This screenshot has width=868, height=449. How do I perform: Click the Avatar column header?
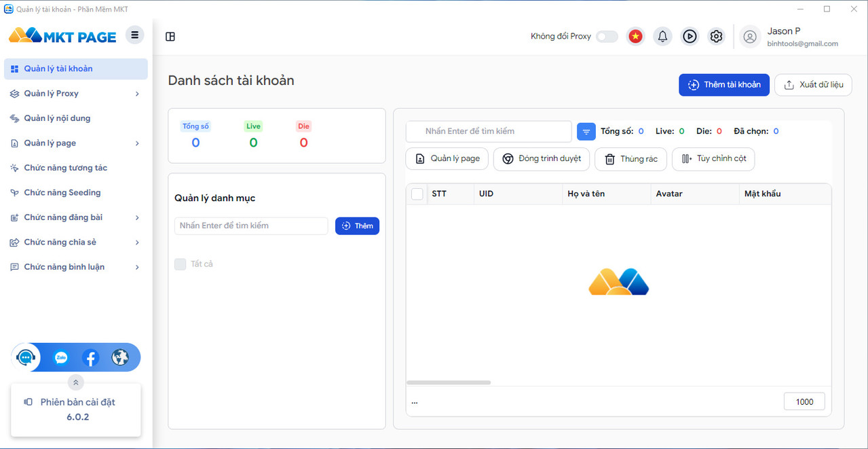coord(695,194)
